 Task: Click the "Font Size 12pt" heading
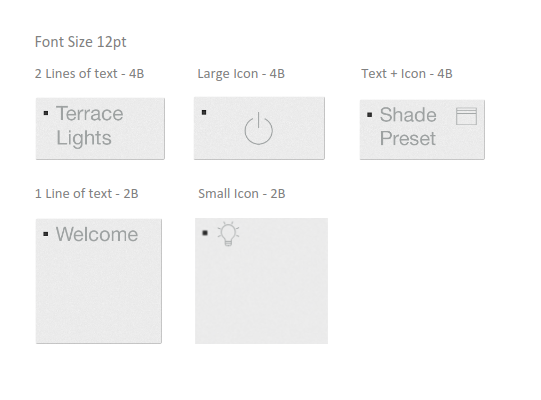[x=80, y=42]
